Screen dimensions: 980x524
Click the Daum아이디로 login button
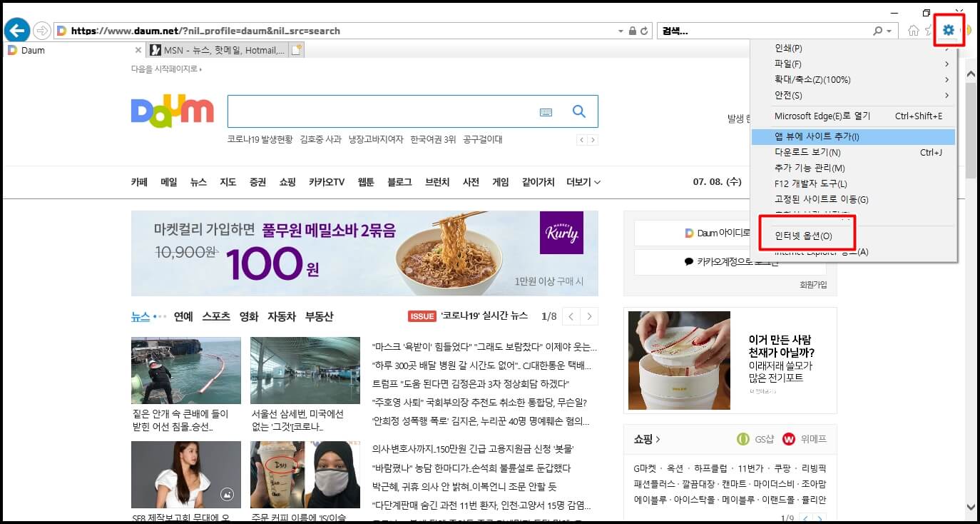click(730, 233)
